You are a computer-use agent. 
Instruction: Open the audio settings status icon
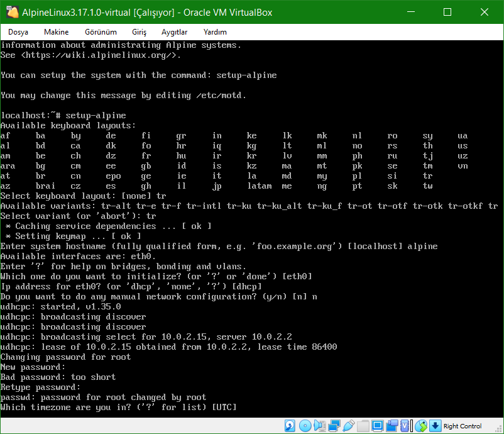[x=320, y=426]
